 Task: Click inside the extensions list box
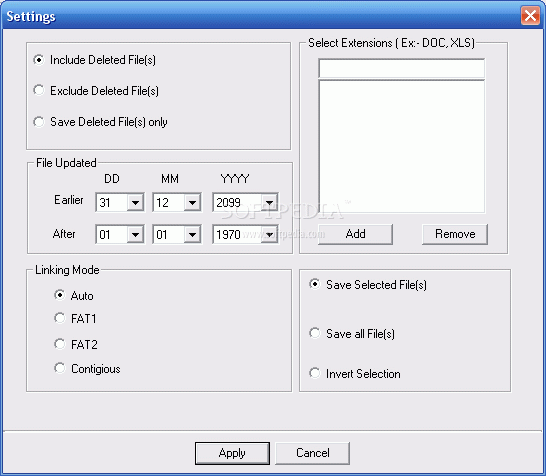[x=401, y=146]
